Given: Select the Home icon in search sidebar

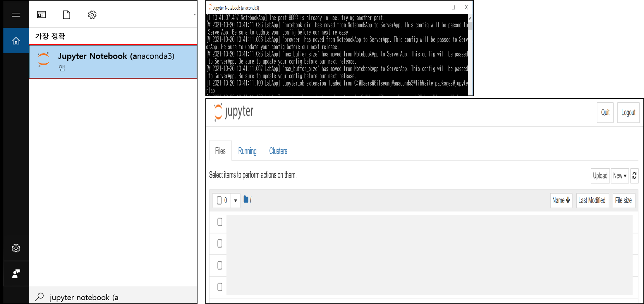Looking at the screenshot, I should coord(16,41).
